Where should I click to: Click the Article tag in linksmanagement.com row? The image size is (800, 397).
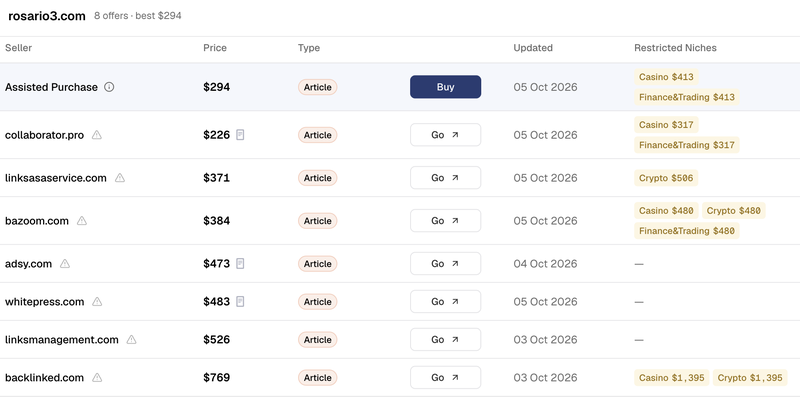[x=317, y=339]
